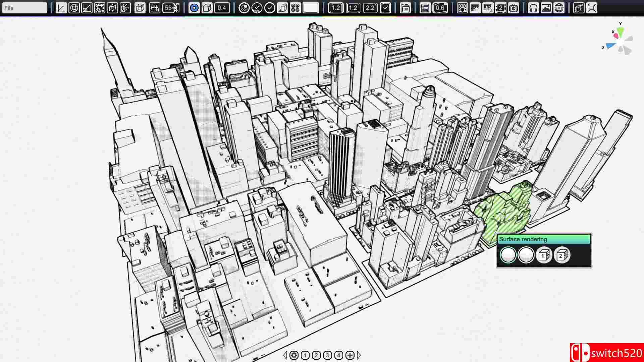Go to previous page with left arrow

click(x=285, y=355)
